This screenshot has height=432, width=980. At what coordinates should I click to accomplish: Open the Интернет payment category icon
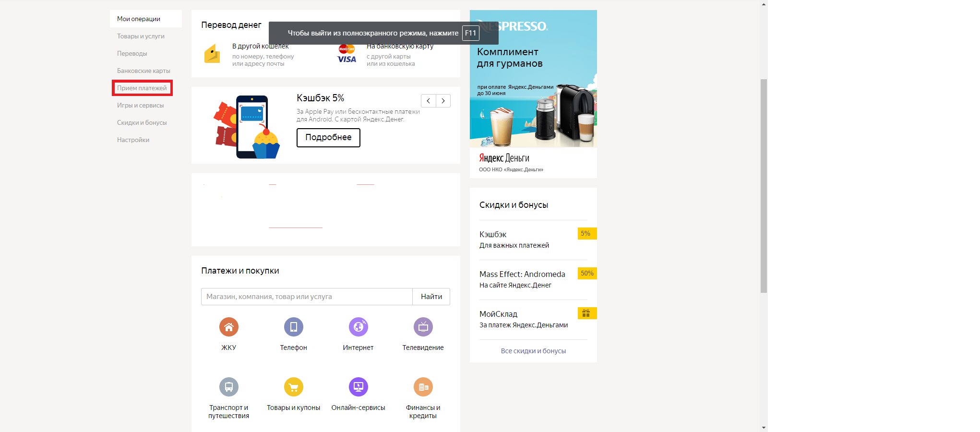coord(359,327)
